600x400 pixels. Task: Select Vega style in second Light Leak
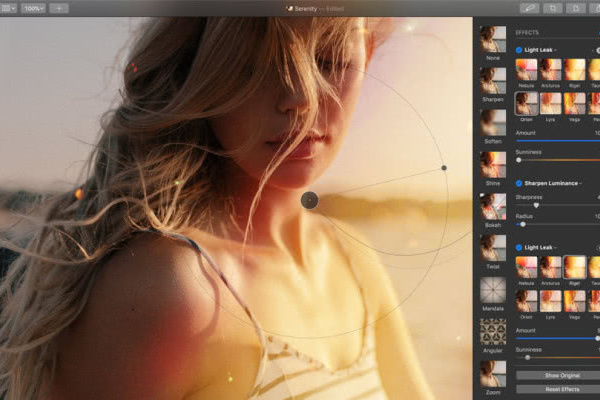574,301
